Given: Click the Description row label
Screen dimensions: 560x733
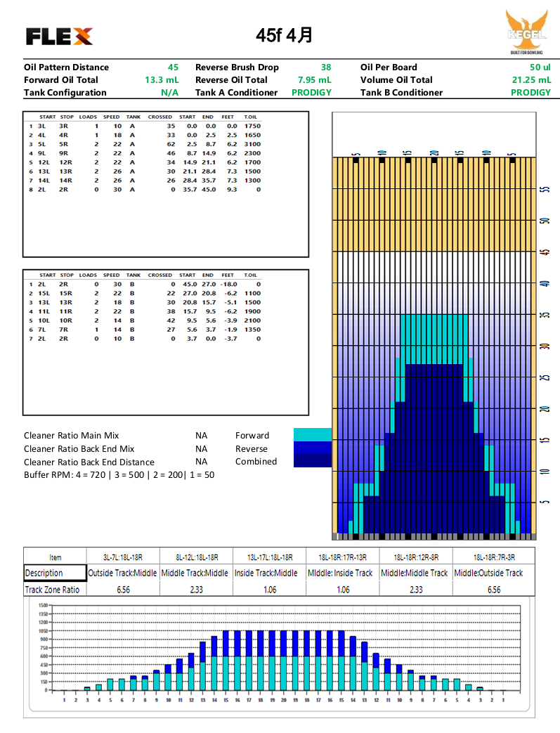Looking at the screenshot, I should [x=44, y=573].
